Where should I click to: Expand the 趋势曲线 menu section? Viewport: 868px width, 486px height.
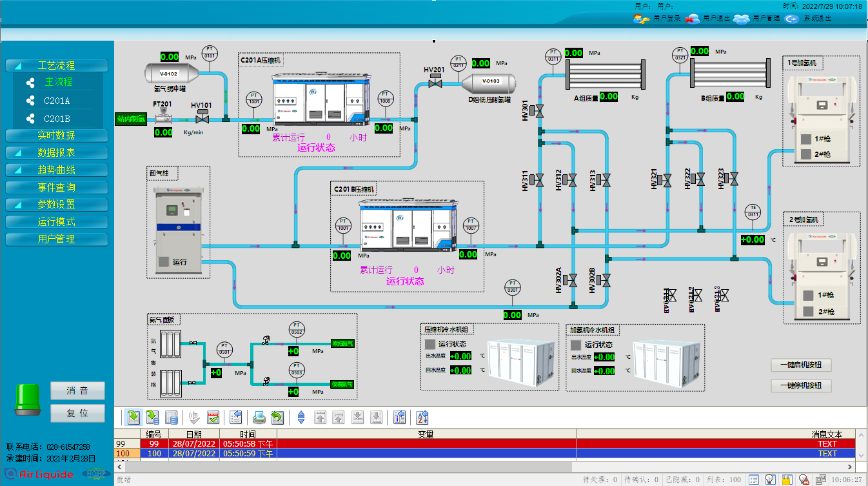[56, 170]
